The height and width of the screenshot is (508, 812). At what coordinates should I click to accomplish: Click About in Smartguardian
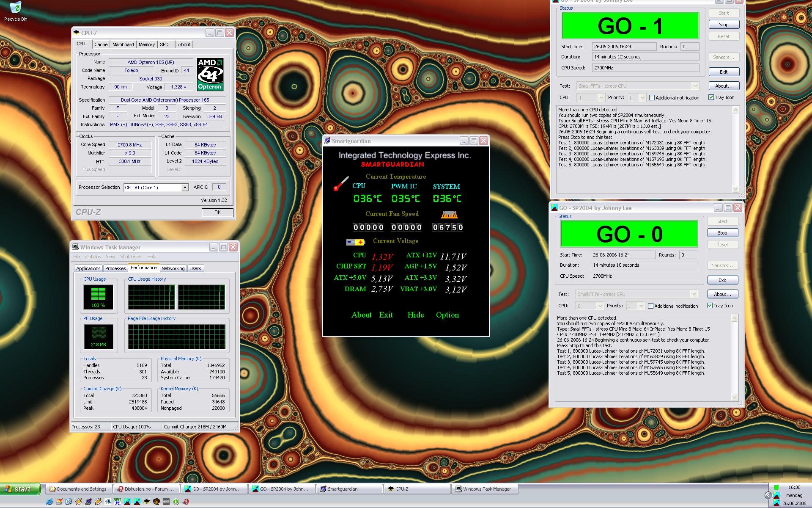362,315
